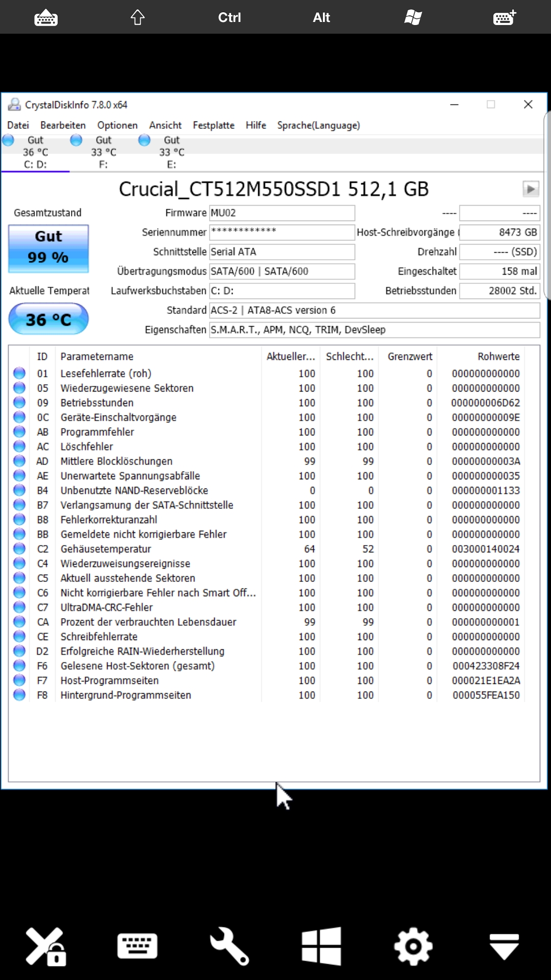551x980 pixels.
Task: Click the Übertragungsmodus SATA/600 field
Action: 282,271
